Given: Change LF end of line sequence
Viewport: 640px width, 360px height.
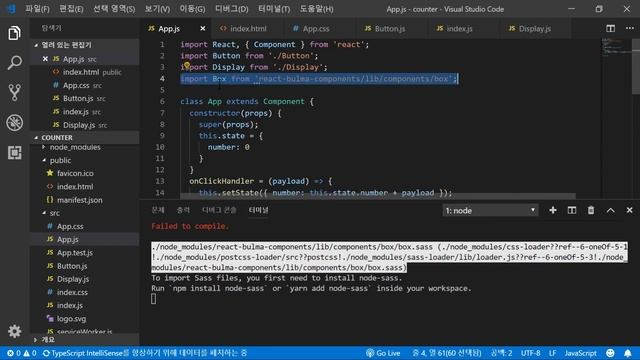Looking at the screenshot, I should [x=552, y=353].
